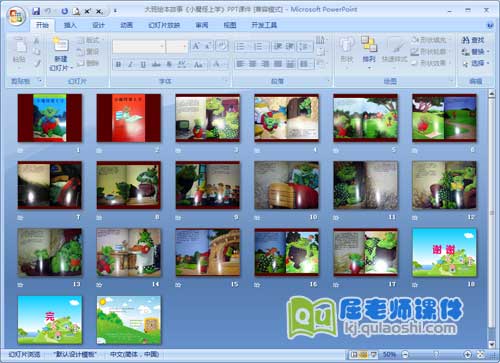Click the zoom in plus button
The width and height of the screenshot is (500, 363).
[468, 355]
